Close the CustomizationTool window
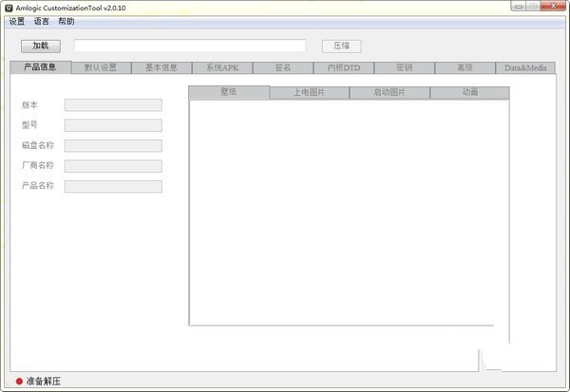 [553, 7]
